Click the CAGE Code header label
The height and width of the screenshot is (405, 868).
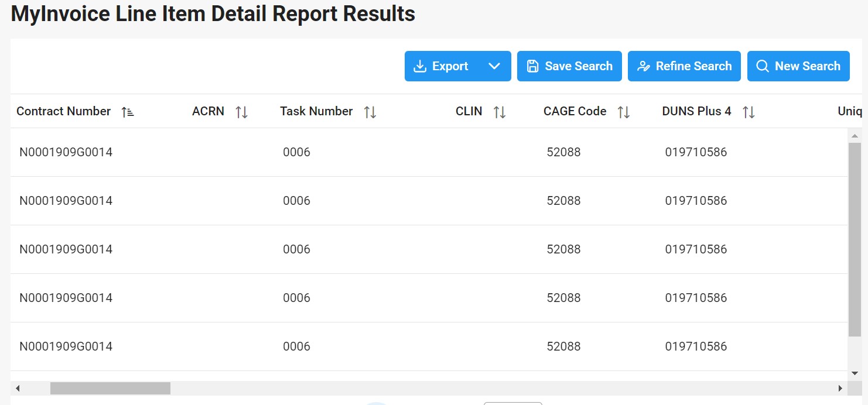pos(575,111)
